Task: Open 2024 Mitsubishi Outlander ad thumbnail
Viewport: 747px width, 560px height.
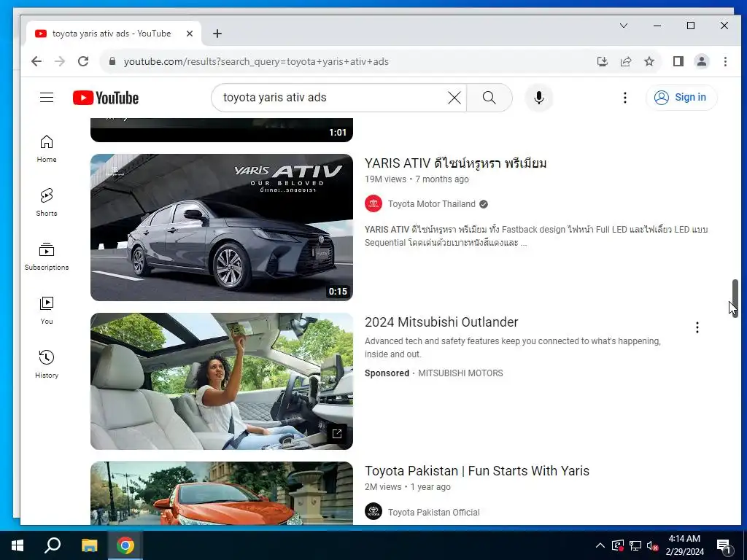Action: pyautogui.click(x=222, y=381)
